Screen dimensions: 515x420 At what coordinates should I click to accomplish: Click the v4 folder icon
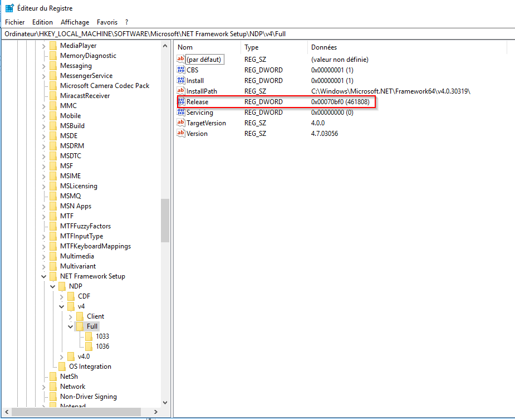(x=71, y=306)
